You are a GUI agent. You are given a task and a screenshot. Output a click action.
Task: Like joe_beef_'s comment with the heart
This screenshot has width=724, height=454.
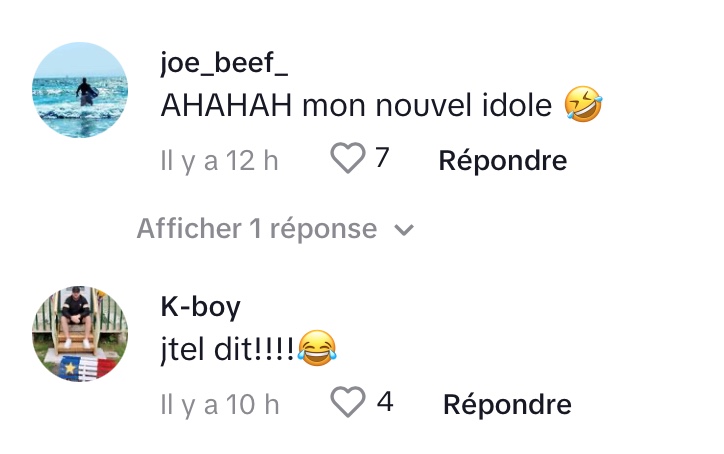348,159
